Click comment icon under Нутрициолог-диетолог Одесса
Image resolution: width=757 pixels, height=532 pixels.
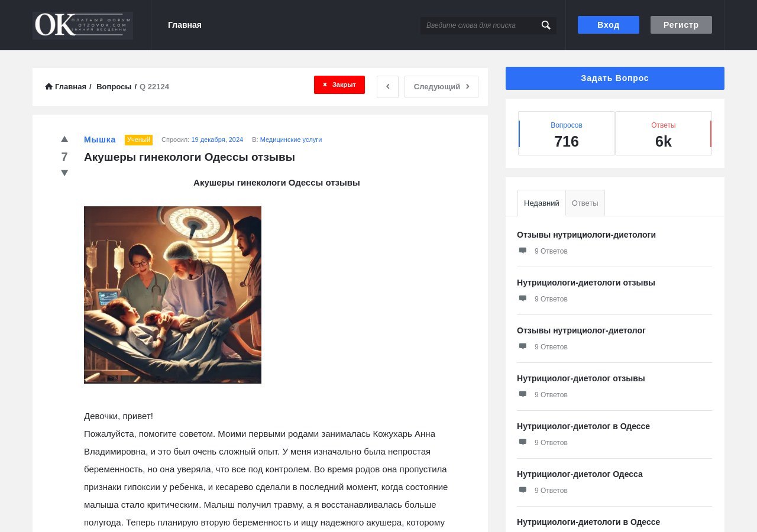click(523, 490)
